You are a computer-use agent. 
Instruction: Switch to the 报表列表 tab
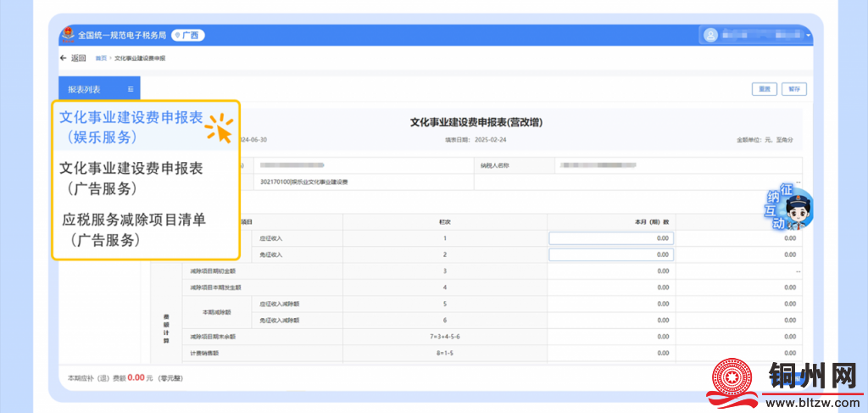pos(85,89)
